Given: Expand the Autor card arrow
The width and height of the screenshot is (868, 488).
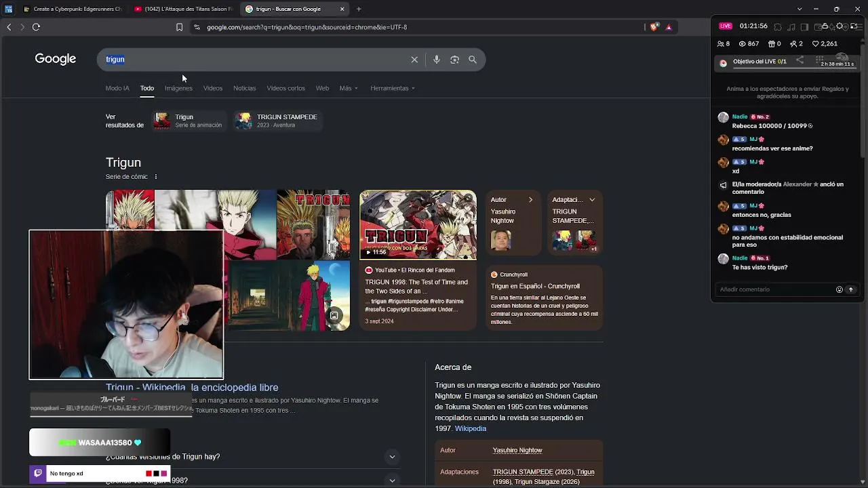Looking at the screenshot, I should [x=530, y=200].
